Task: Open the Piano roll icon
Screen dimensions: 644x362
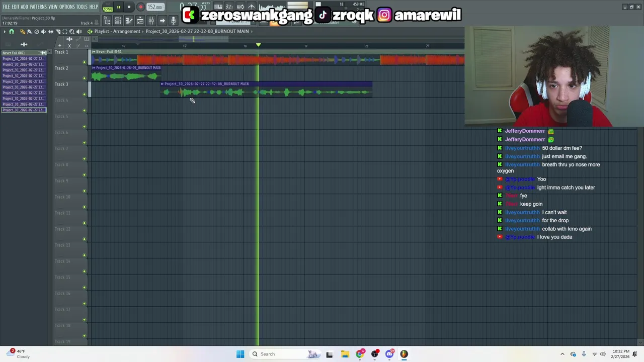Action: [129, 21]
